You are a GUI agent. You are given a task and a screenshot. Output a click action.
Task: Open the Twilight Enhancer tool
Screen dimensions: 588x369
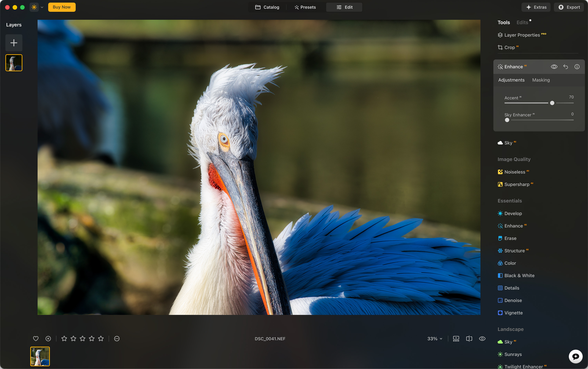[x=522, y=366]
